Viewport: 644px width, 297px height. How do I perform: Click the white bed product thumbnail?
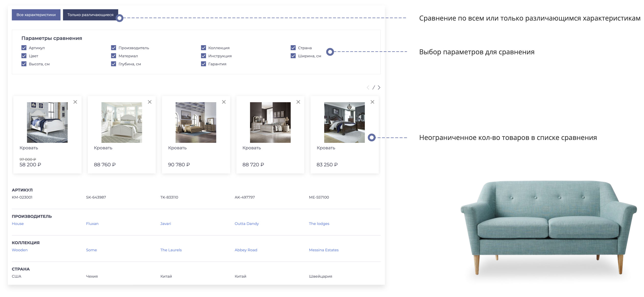[x=47, y=122]
